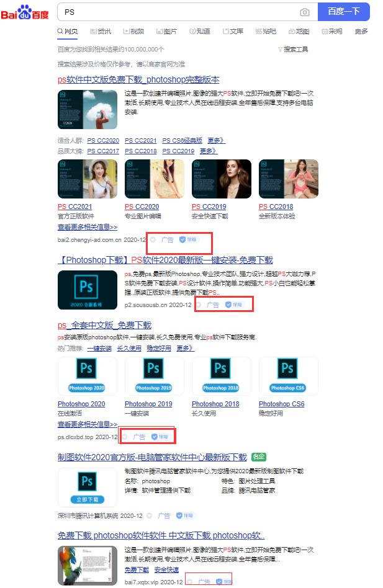Expand 更多 in the 品质大牌 row
Image resolution: width=383 pixels, height=588 pixels.
[x=209, y=151]
